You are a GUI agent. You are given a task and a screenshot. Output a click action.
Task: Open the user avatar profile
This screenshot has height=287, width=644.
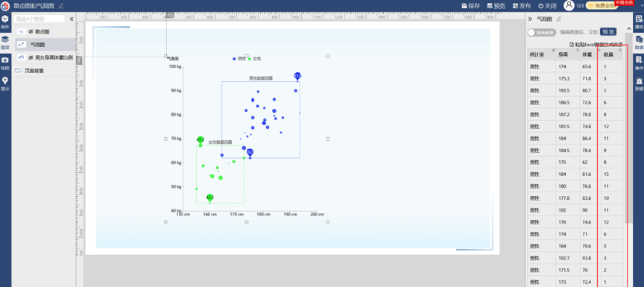(569, 5)
